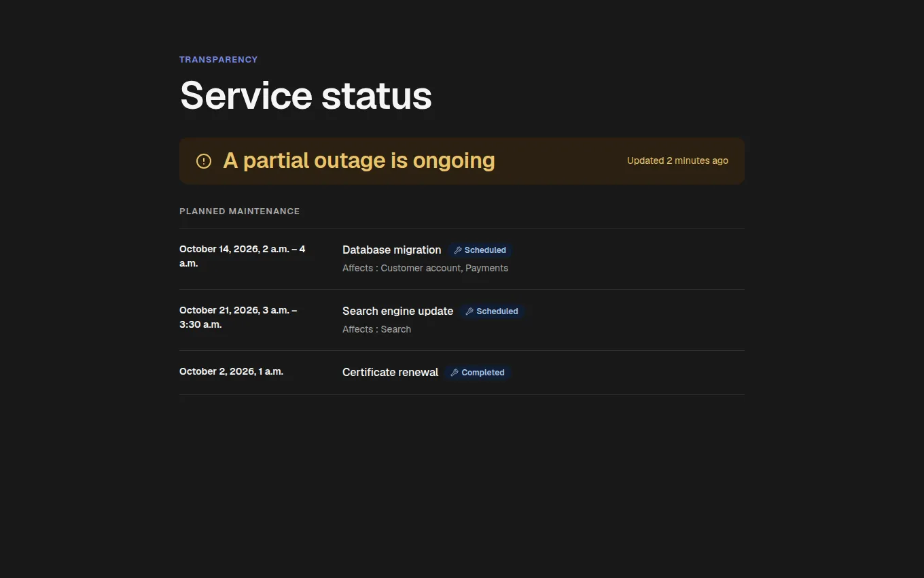Click the October 14, 2026 date entry
924x578 pixels.
click(x=243, y=256)
